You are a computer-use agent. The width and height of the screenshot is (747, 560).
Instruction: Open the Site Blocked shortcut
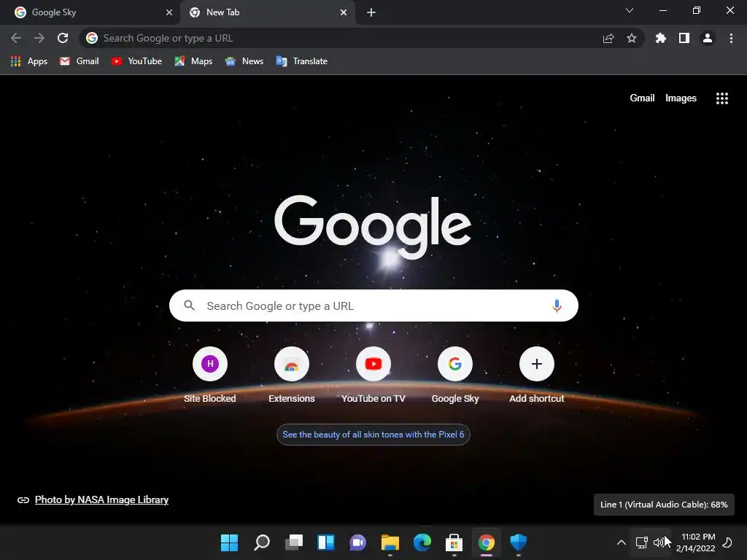(209, 375)
